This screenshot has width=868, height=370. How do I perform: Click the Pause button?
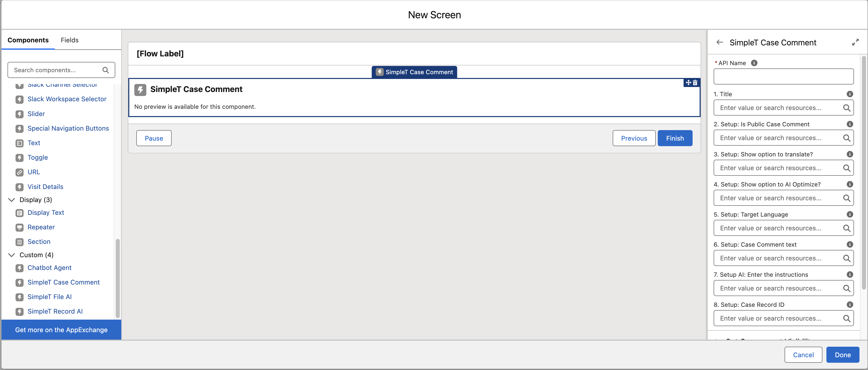[x=154, y=138]
